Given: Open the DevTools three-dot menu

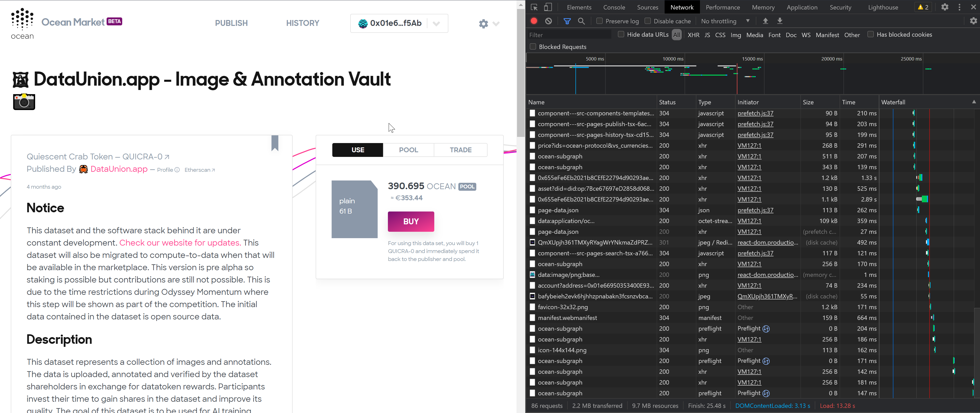Looking at the screenshot, I should [x=960, y=7].
